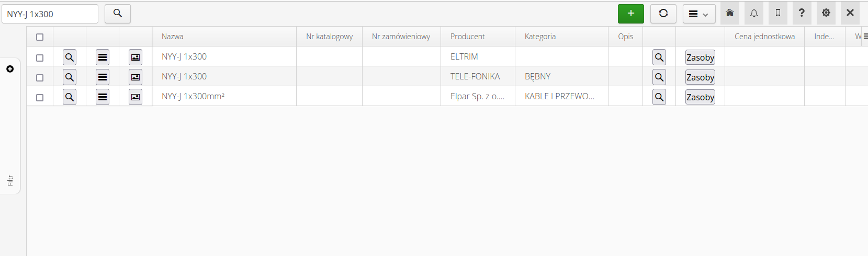The image size is (868, 256).
Task: Tick checkbox for ELTRIM NYY-J 1x300 row
Action: click(x=40, y=58)
